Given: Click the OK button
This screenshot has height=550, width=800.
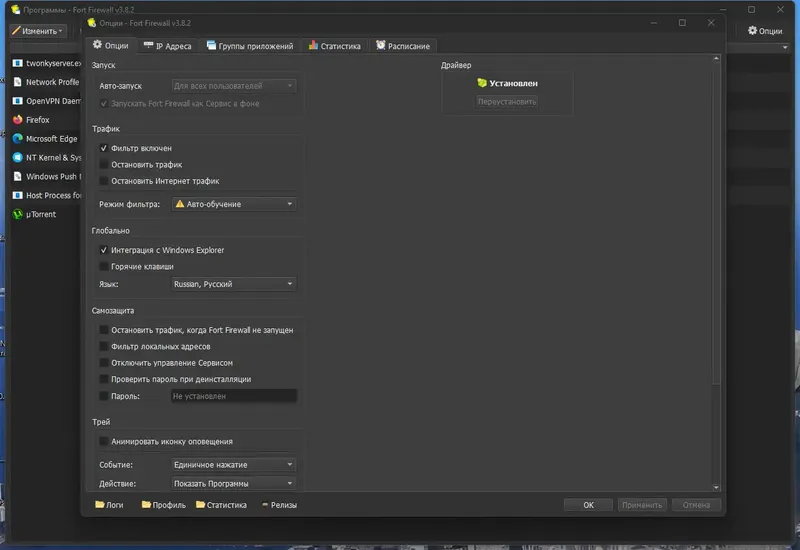Looking at the screenshot, I should pyautogui.click(x=588, y=505).
